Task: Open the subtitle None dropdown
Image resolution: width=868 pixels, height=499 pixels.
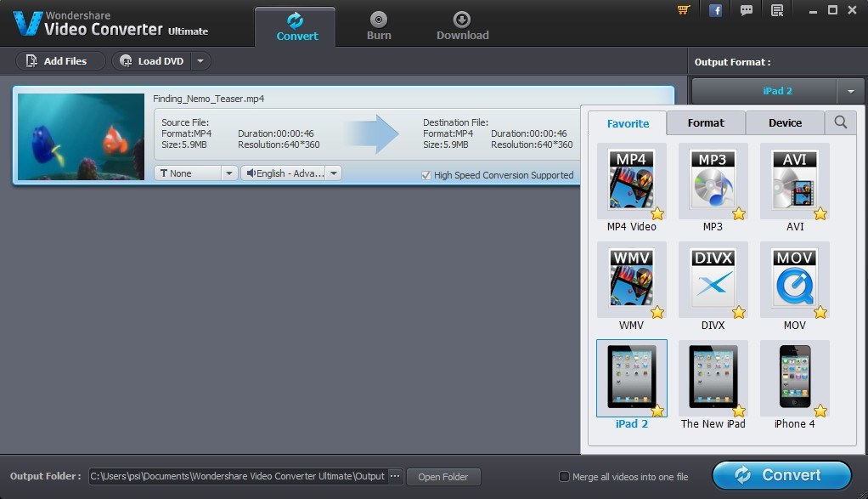Action: 228,173
